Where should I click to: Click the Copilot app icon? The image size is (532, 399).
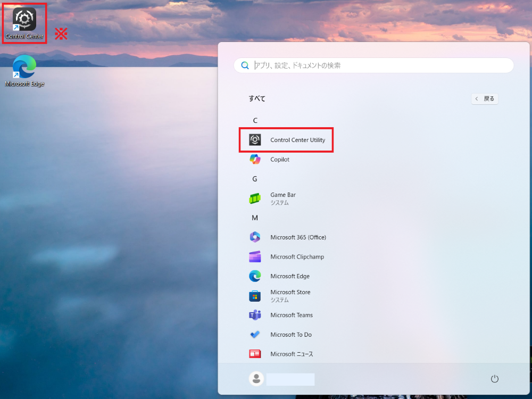[255, 159]
